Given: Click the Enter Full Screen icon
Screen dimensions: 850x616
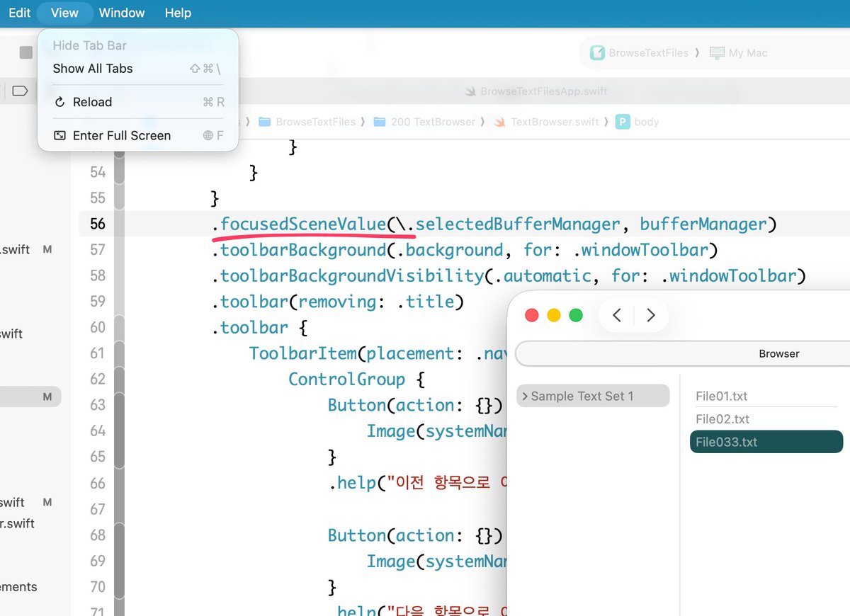Looking at the screenshot, I should (60, 135).
